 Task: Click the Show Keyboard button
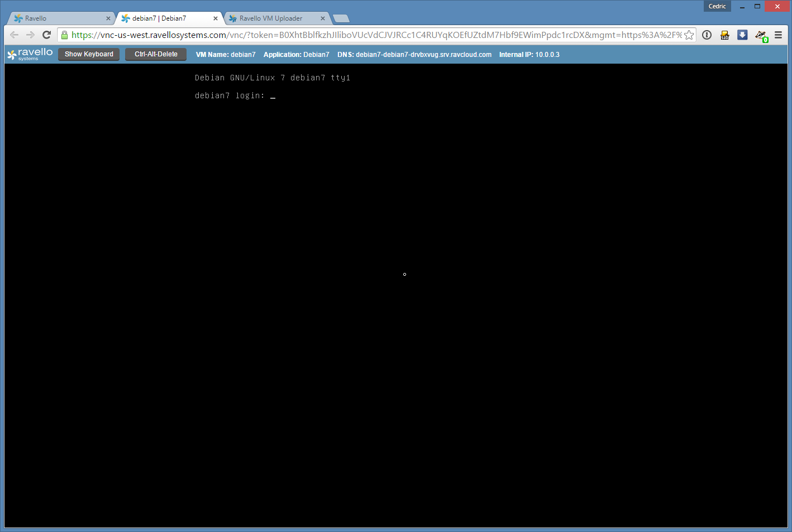(x=89, y=54)
